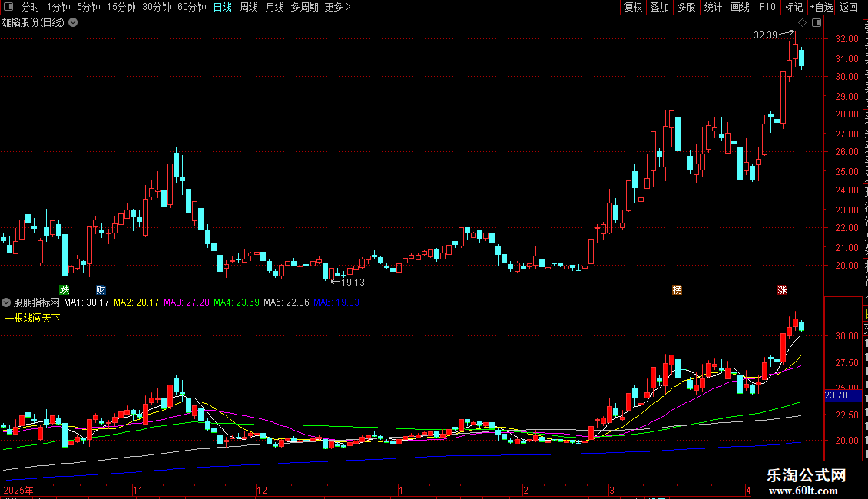Click the blue 财 event marker
The height and width of the screenshot is (499, 868).
tap(101, 290)
